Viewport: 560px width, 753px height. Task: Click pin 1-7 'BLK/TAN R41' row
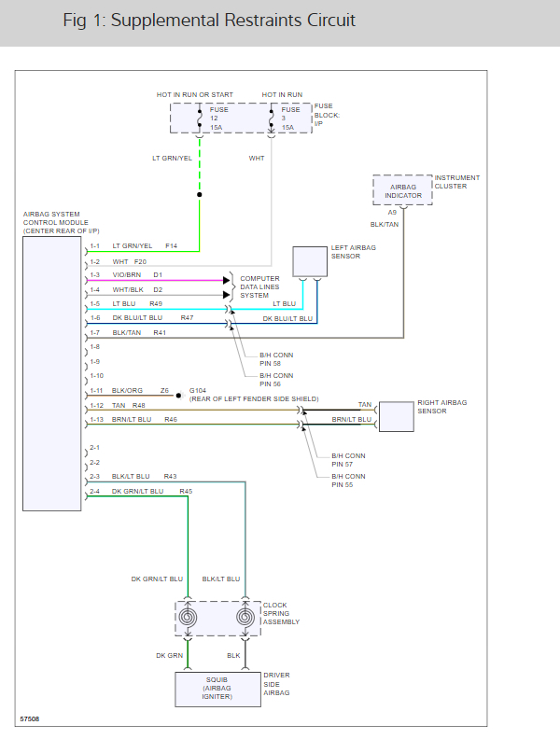[x=128, y=332]
